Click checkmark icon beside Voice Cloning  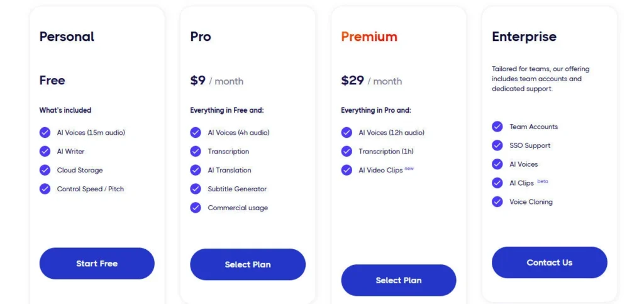[497, 202]
